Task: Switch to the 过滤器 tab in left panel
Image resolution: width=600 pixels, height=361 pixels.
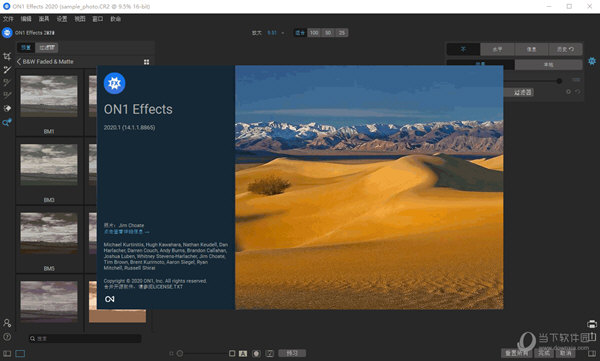Action: click(47, 47)
